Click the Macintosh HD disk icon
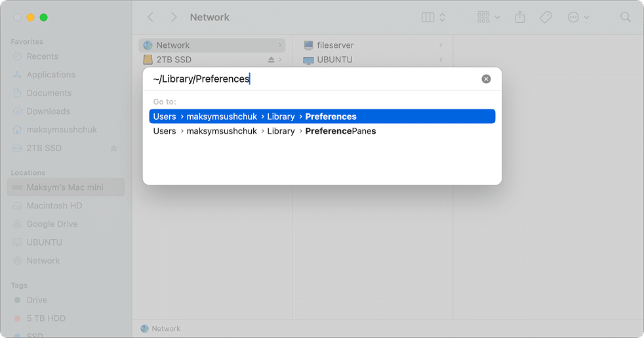This screenshot has width=644, height=338. [x=17, y=206]
